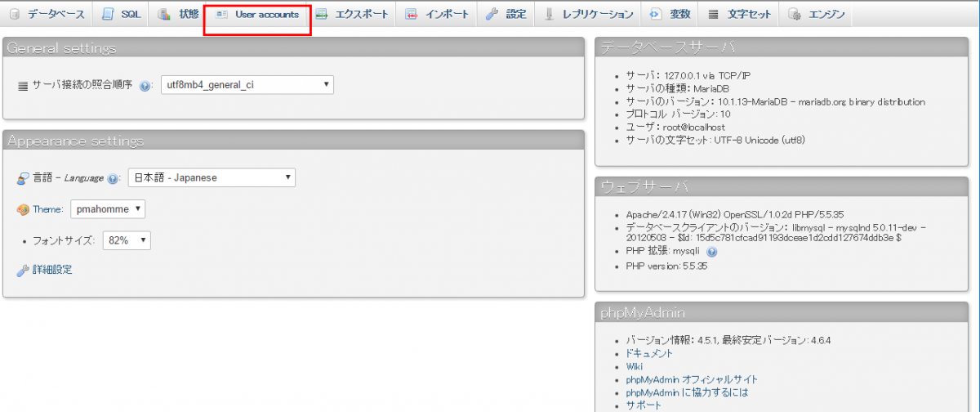Click the バージョン情報: 4.5.1 entry

click(x=728, y=340)
